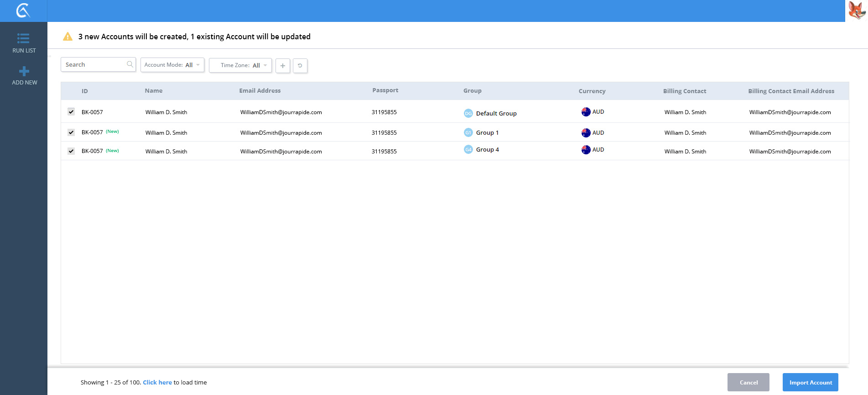Sort by the Currency column header
The height and width of the screenshot is (395, 868).
tap(592, 91)
